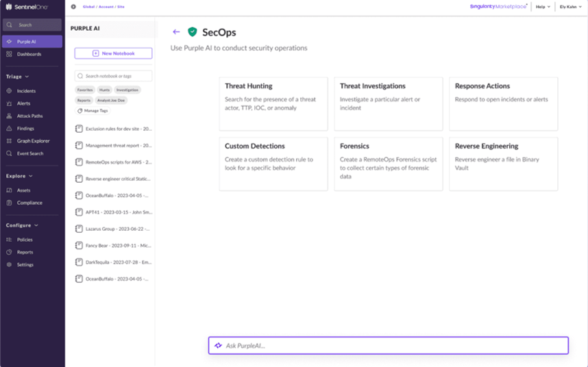Click the Account breadcrumb link
Image resolution: width=588 pixels, height=367 pixels.
[x=106, y=7]
